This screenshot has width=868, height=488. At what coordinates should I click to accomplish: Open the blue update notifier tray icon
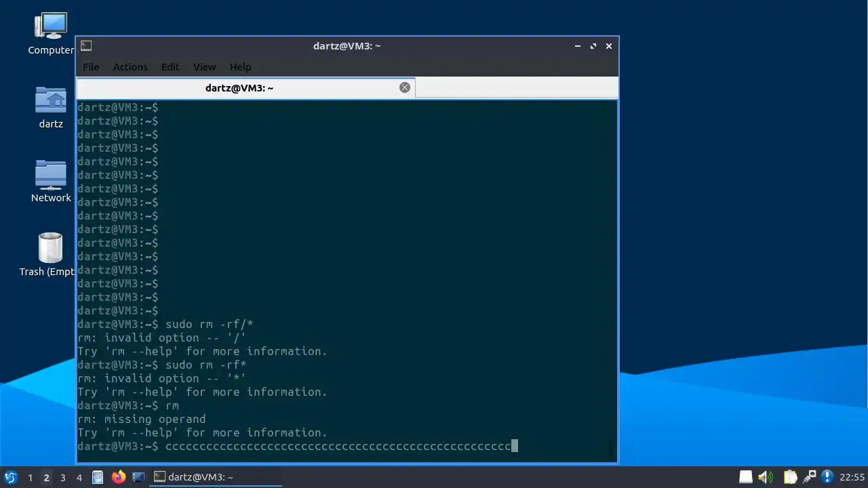click(x=827, y=477)
